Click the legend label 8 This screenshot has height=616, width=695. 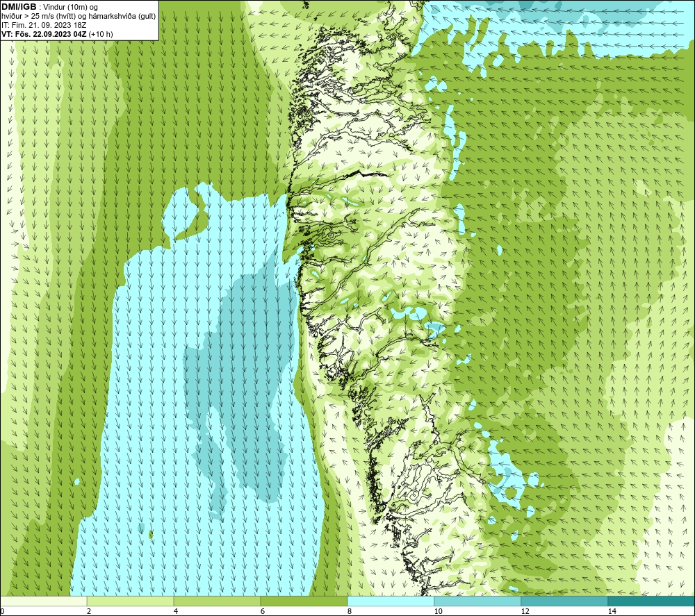pos(350,612)
